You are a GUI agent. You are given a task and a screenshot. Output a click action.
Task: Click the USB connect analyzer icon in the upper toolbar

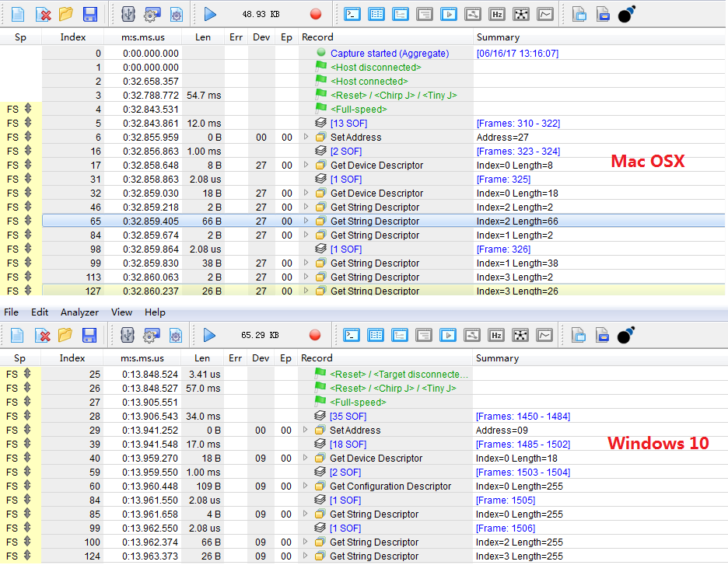(x=128, y=14)
